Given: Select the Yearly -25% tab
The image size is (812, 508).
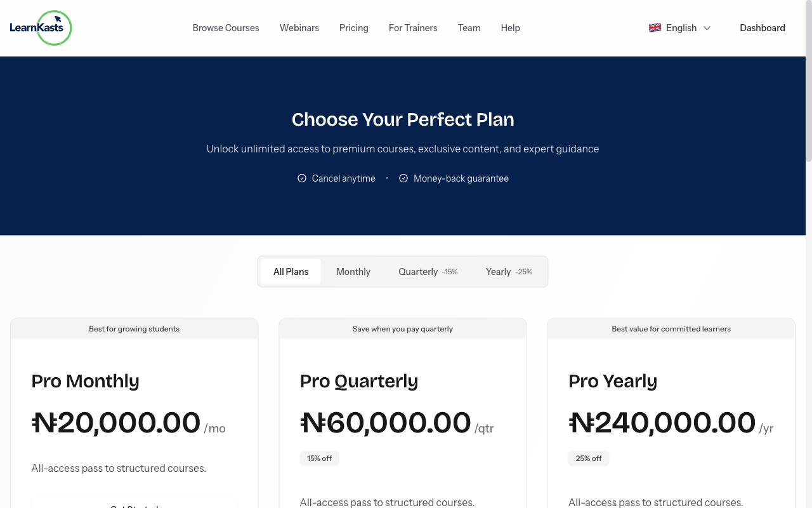Looking at the screenshot, I should coord(509,271).
